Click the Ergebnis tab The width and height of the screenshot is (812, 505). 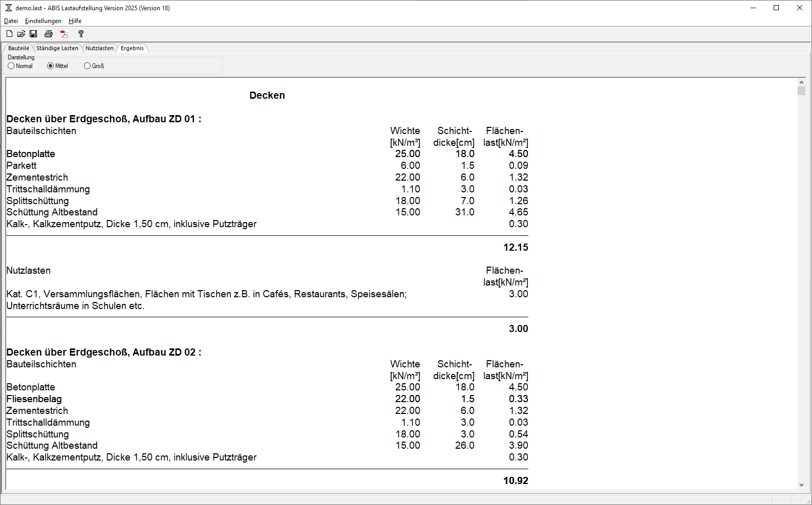pos(132,48)
